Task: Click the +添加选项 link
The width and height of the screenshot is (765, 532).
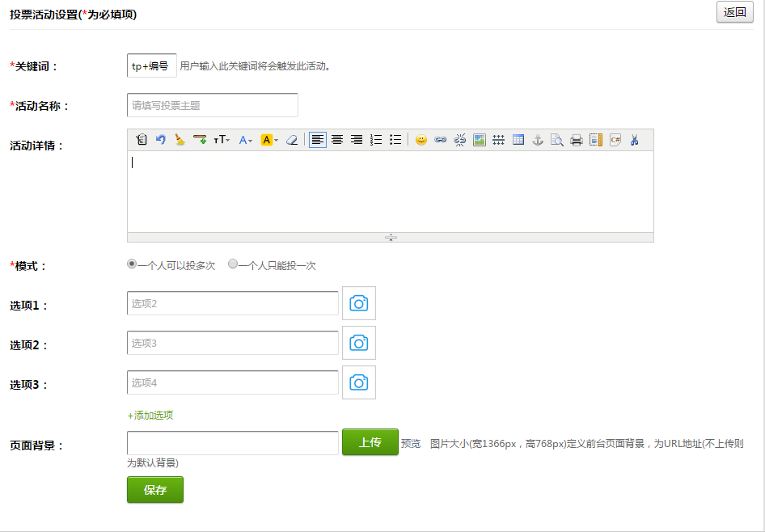Action: coord(150,416)
